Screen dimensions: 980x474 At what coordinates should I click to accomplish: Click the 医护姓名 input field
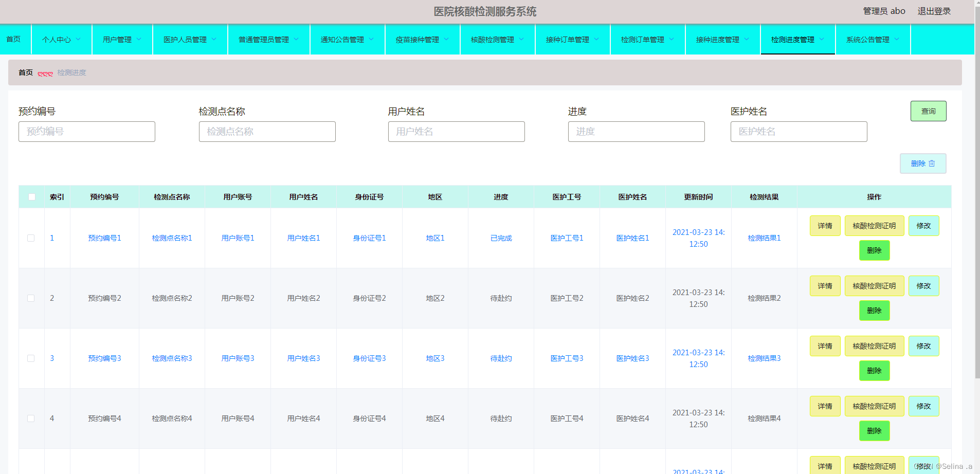[798, 132]
